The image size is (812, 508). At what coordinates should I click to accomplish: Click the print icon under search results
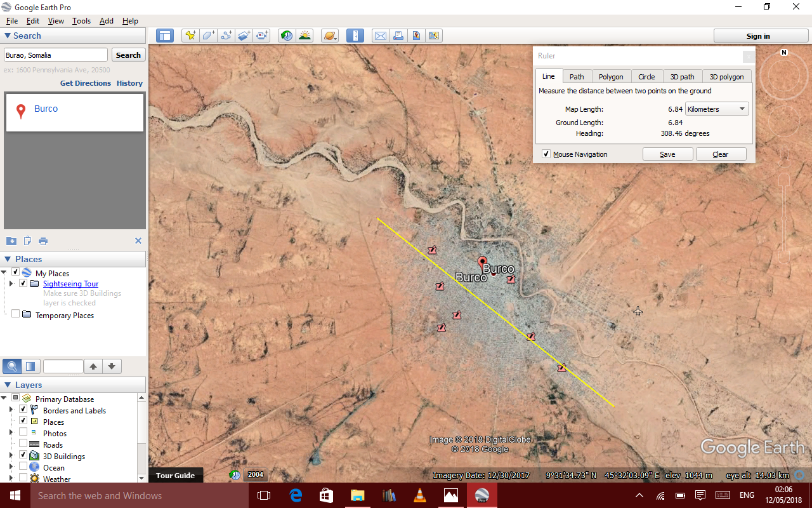coord(43,241)
